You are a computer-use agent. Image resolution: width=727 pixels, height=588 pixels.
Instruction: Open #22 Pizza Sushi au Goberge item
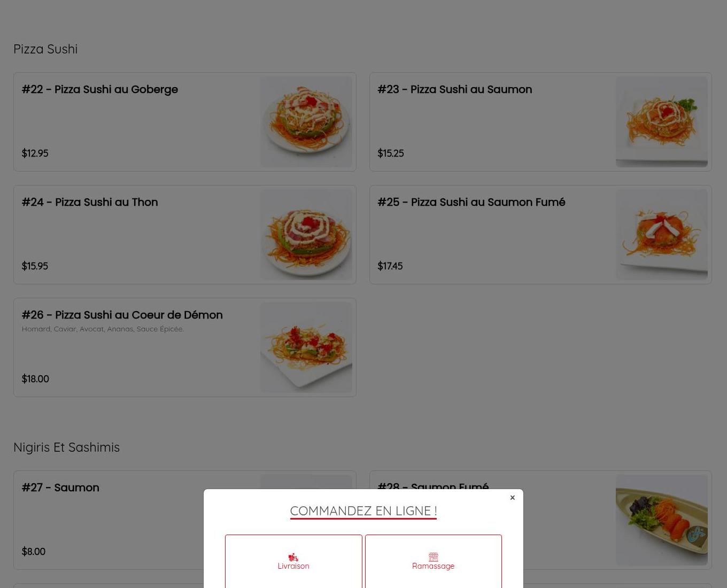[184, 122]
